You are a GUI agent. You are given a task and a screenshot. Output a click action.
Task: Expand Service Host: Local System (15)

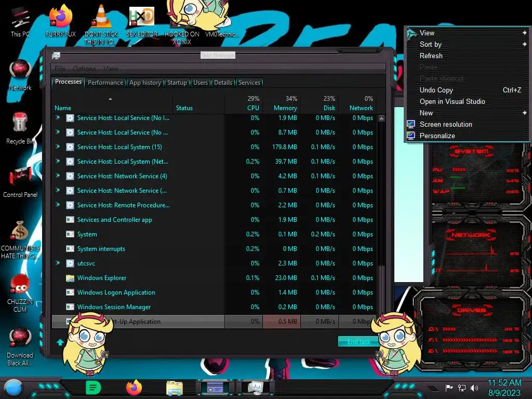(x=58, y=147)
